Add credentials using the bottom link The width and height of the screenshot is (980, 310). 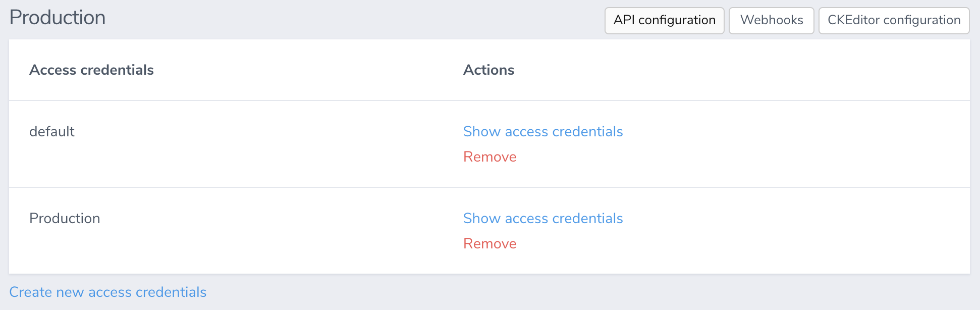pos(108,292)
